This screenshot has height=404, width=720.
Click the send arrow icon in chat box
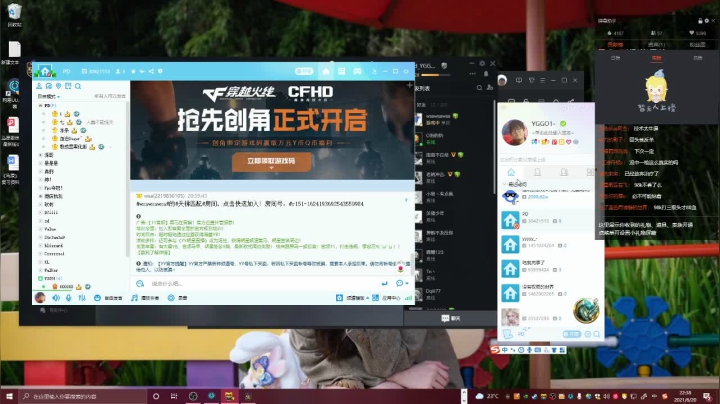click(x=384, y=283)
